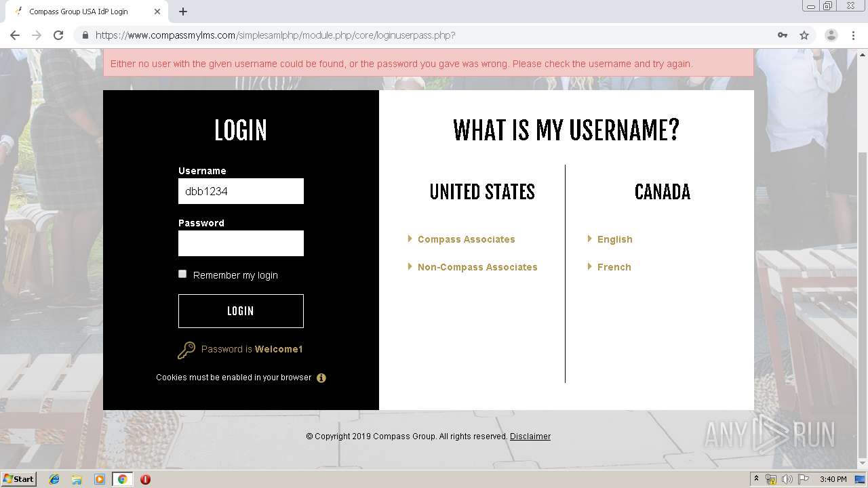
Task: Click the cookies info icon
Action: point(321,378)
